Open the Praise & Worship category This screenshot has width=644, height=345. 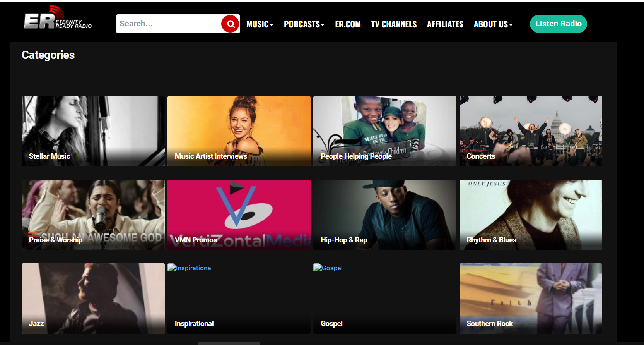pyautogui.click(x=93, y=215)
